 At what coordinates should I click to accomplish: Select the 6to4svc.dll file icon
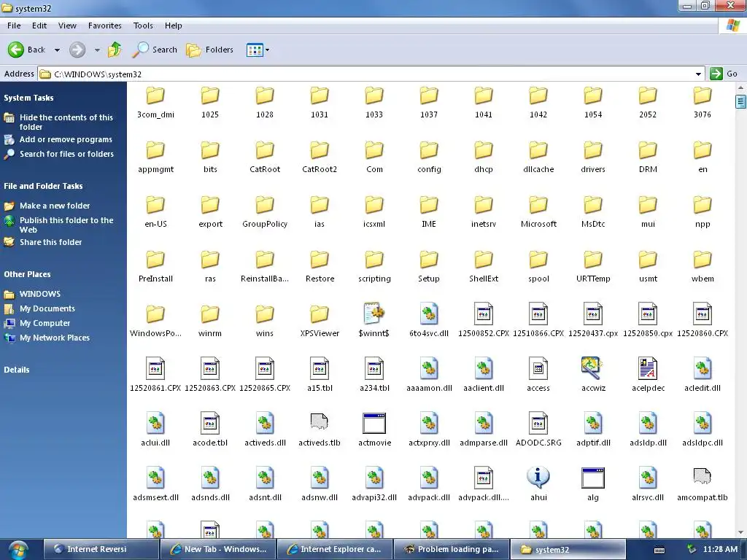pos(429,314)
